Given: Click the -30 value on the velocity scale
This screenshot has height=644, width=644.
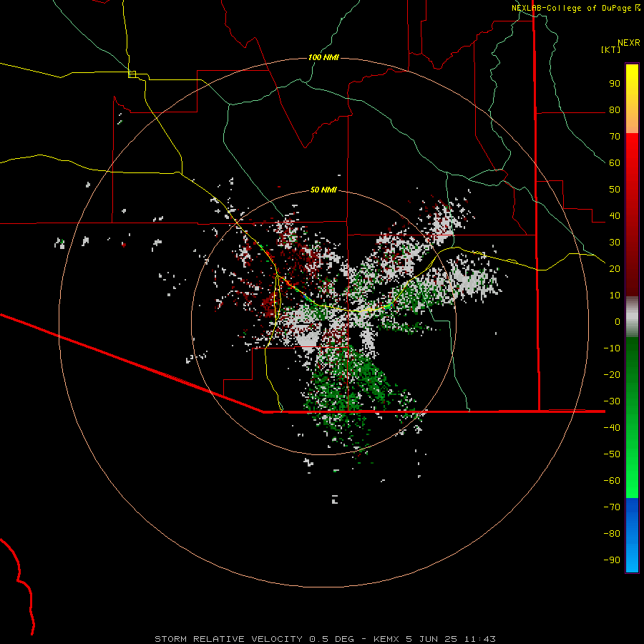Looking at the screenshot, I should 612,401.
